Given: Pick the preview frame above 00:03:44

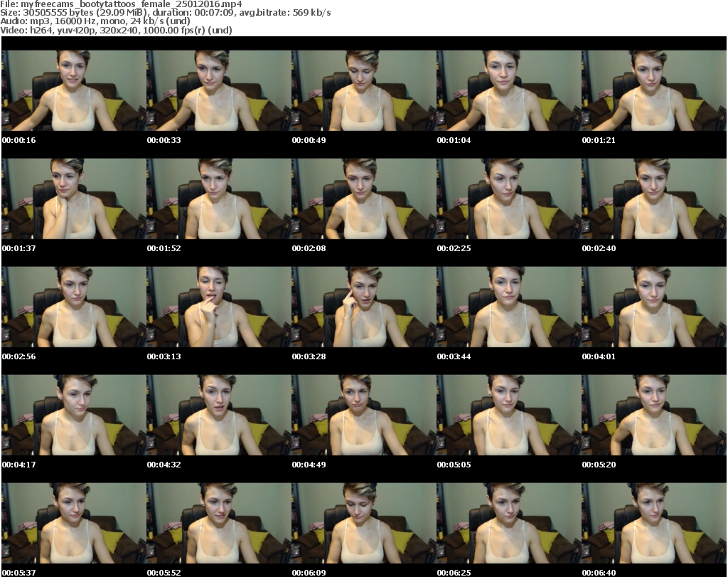Looking at the screenshot, I should (x=509, y=307).
